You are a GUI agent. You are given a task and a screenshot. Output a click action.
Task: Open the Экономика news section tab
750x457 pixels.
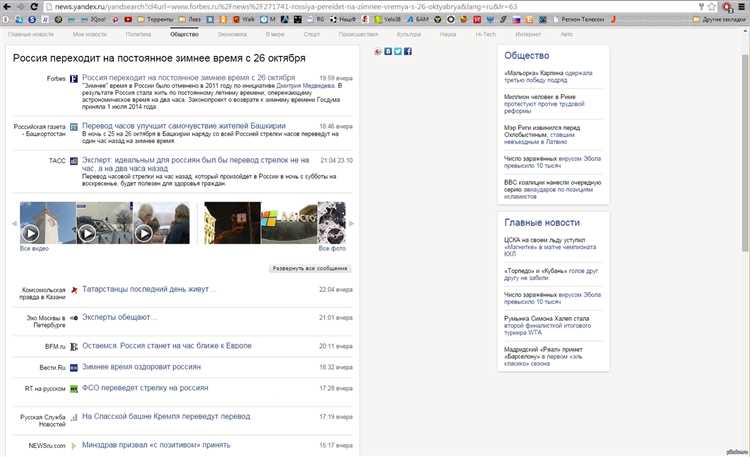click(x=232, y=34)
